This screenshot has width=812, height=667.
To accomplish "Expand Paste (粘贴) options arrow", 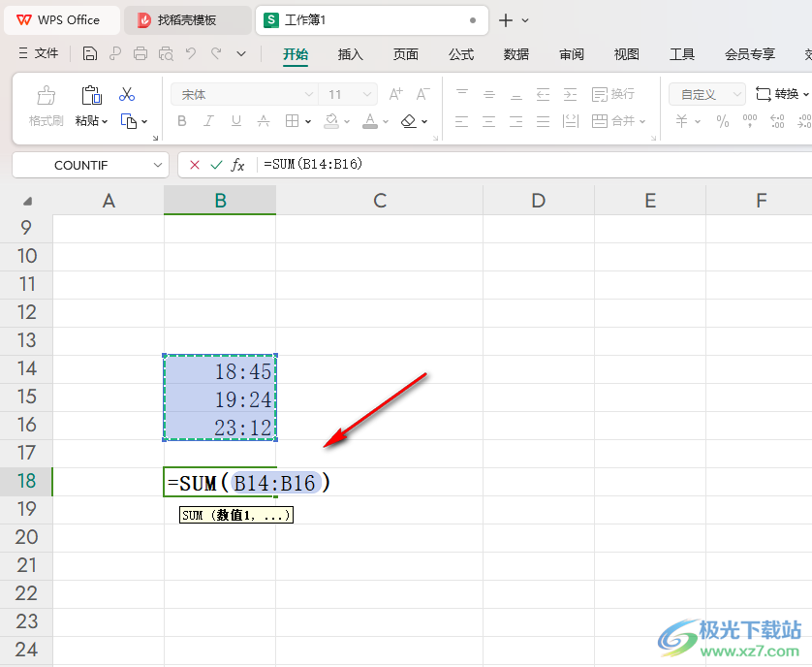I will pos(105,122).
